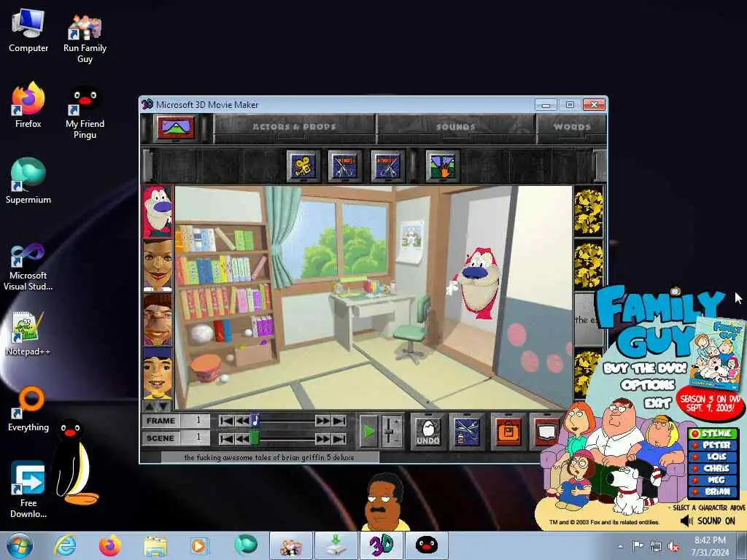747x560 pixels.
Task: Show hidden tray icons arrow
Action: click(x=620, y=546)
